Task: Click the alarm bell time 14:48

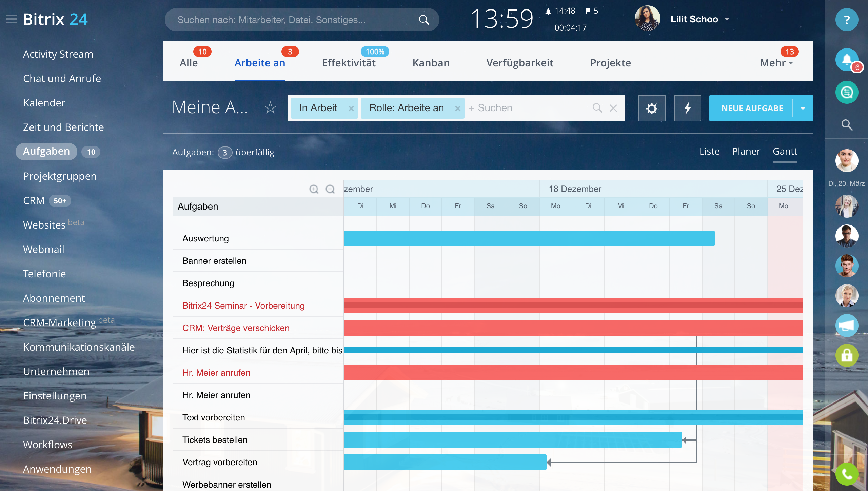Action: [560, 11]
